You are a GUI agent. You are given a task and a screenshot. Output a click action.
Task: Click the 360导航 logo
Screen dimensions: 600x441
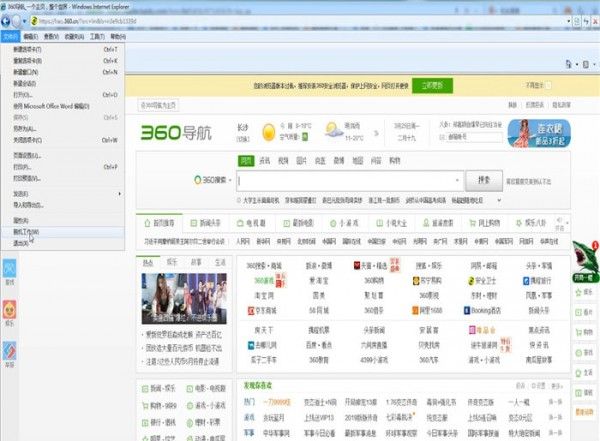pos(176,133)
